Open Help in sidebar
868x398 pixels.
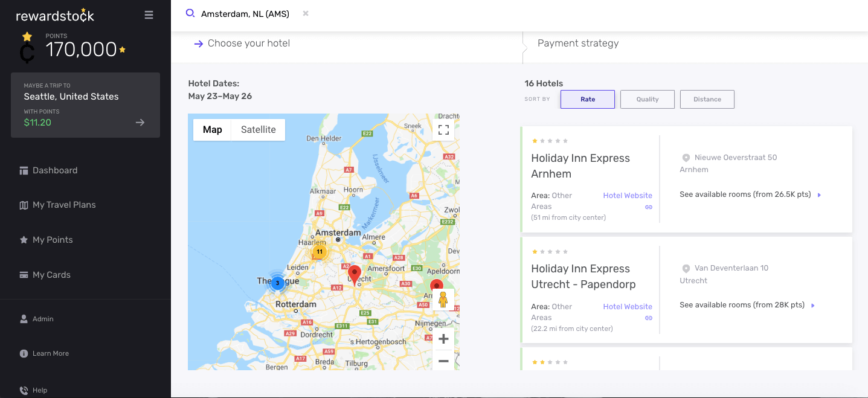coord(40,390)
